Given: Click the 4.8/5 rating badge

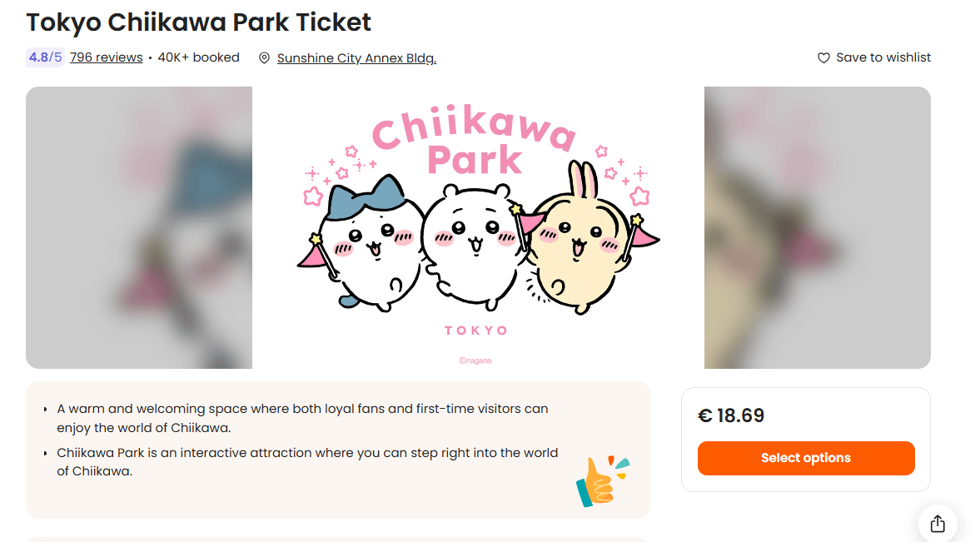Looking at the screenshot, I should pyautogui.click(x=45, y=57).
